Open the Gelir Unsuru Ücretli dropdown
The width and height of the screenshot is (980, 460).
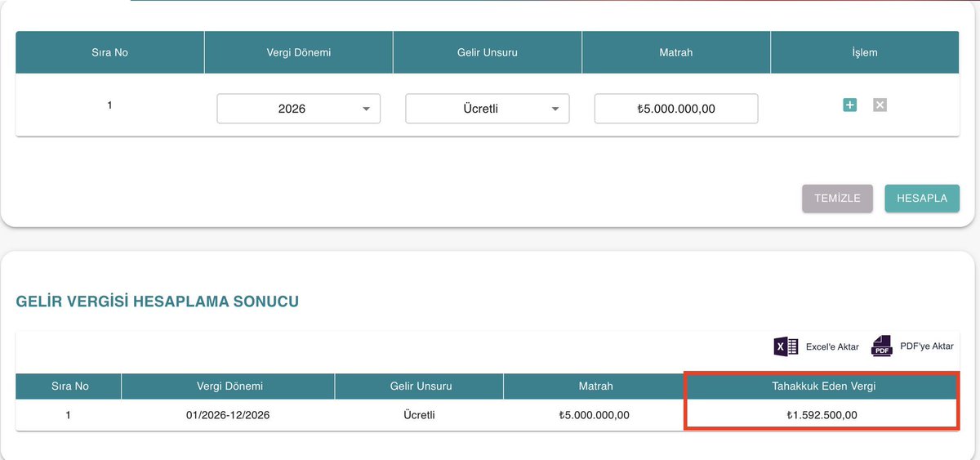coord(487,108)
